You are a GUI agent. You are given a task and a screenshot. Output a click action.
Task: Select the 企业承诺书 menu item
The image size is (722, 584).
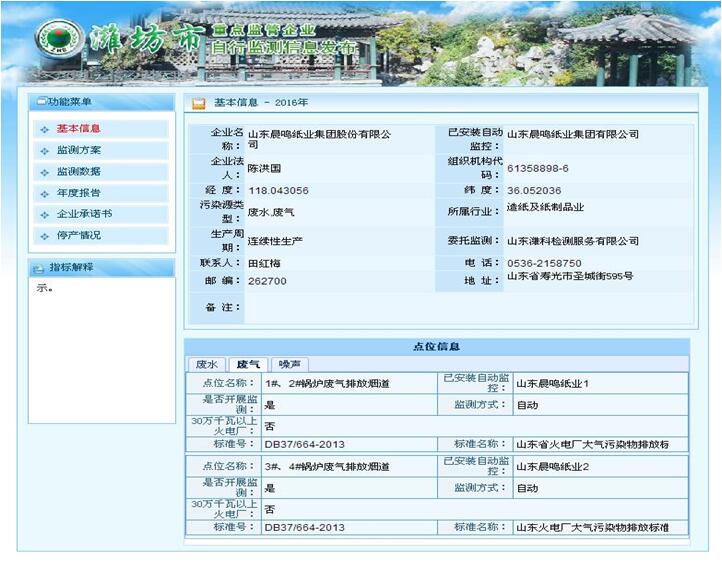pyautogui.click(x=84, y=214)
